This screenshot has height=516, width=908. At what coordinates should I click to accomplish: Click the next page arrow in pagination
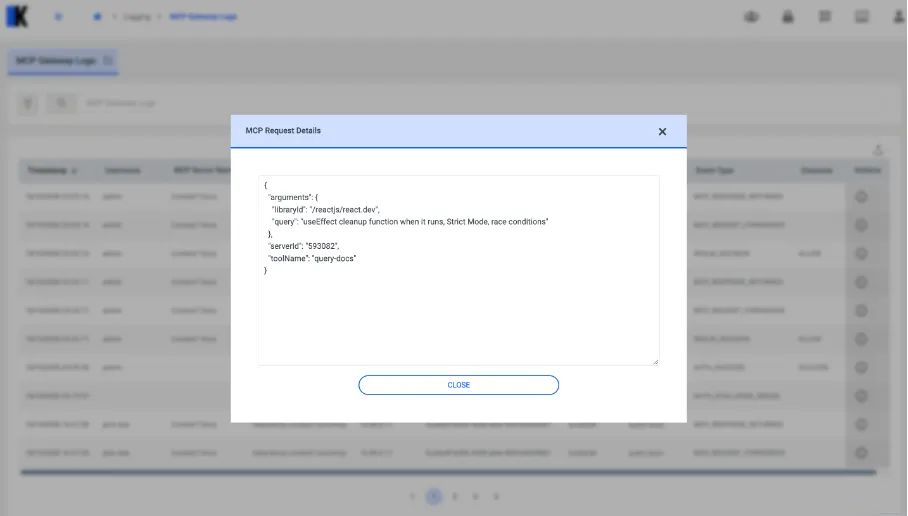496,497
